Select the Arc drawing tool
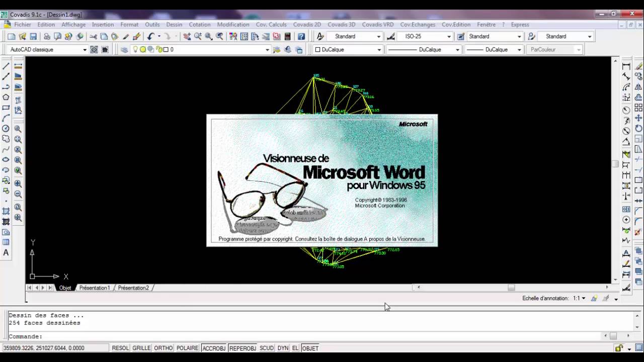The width and height of the screenshot is (644, 362). point(6,118)
